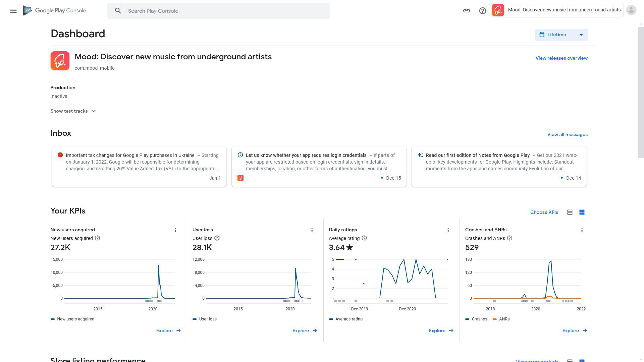Open User loss three-dot menu
The height and width of the screenshot is (362, 644).
coord(312,230)
